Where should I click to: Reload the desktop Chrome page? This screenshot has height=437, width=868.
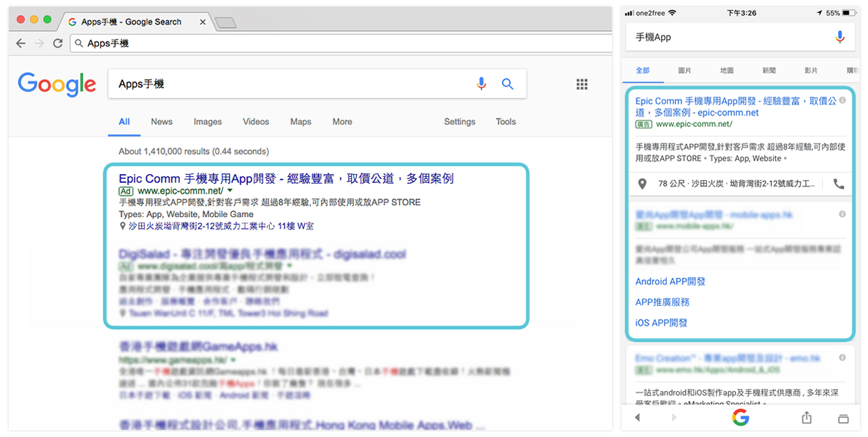(58, 43)
